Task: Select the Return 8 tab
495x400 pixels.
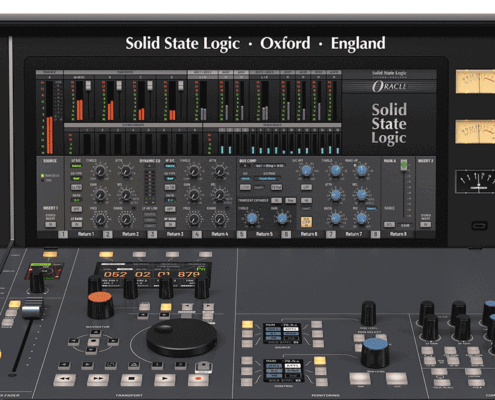Action: pyautogui.click(x=398, y=234)
